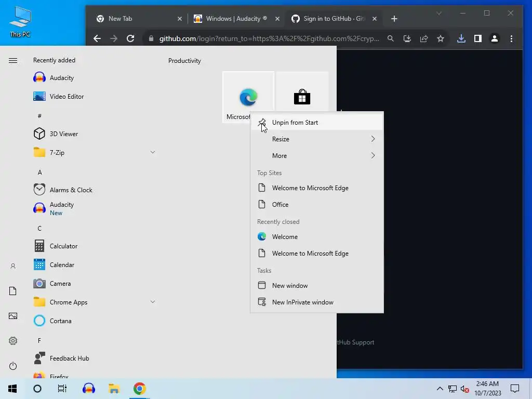
Task: Toggle Chrome side panel
Action: 478,38
